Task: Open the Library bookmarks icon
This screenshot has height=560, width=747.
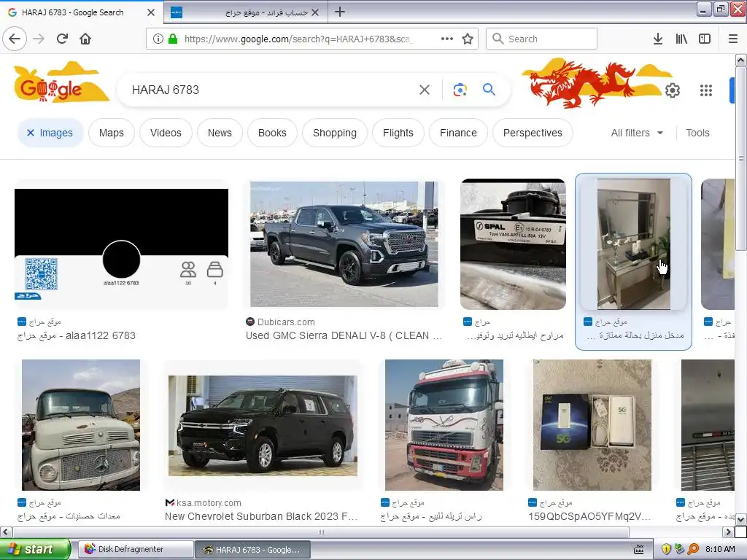Action: coord(681,39)
